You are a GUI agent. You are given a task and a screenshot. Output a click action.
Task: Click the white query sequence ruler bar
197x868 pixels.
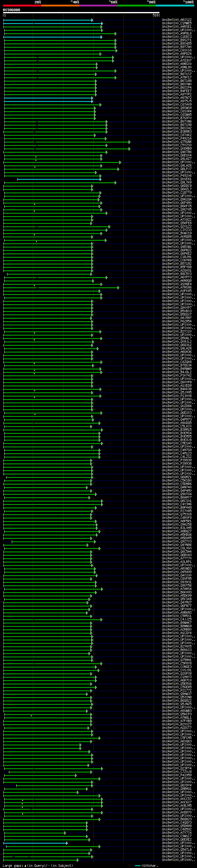click(x=81, y=13)
